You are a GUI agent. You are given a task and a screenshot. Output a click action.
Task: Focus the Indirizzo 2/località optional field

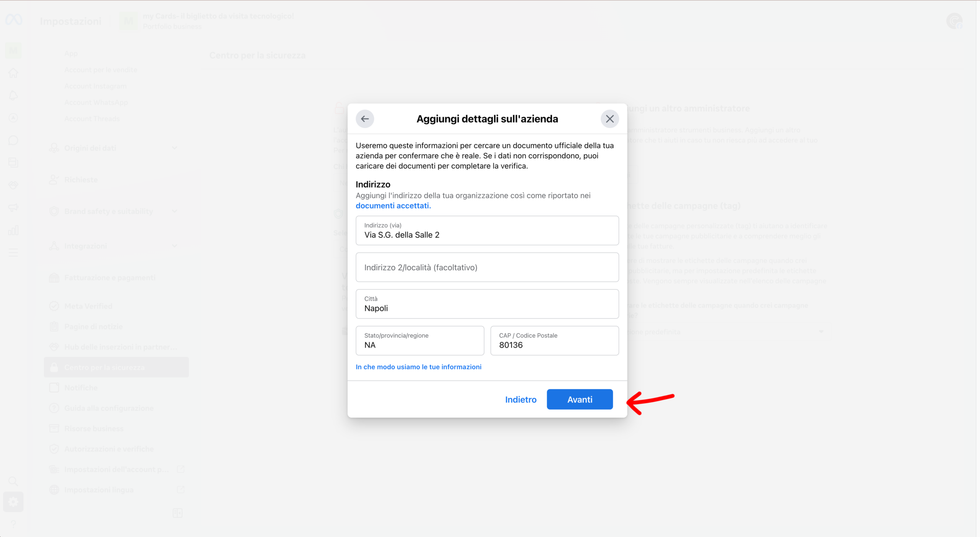pyautogui.click(x=487, y=267)
